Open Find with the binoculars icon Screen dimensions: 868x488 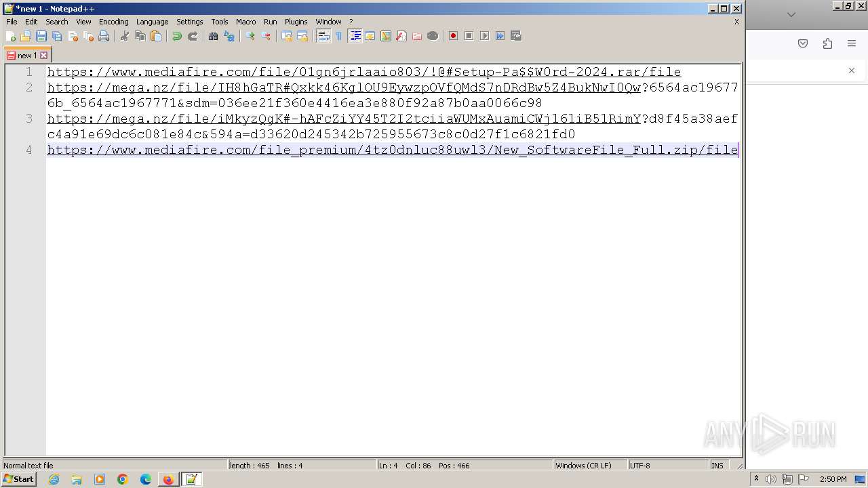[x=214, y=36]
